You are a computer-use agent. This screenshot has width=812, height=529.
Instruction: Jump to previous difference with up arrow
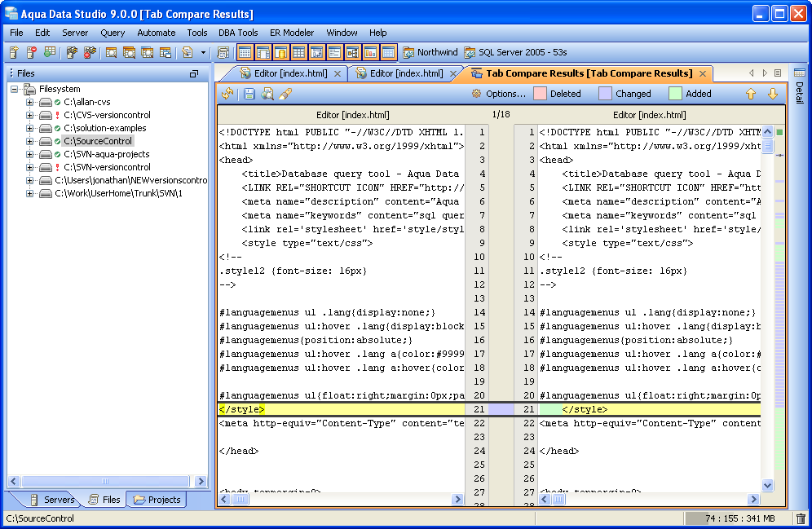pyautogui.click(x=751, y=94)
